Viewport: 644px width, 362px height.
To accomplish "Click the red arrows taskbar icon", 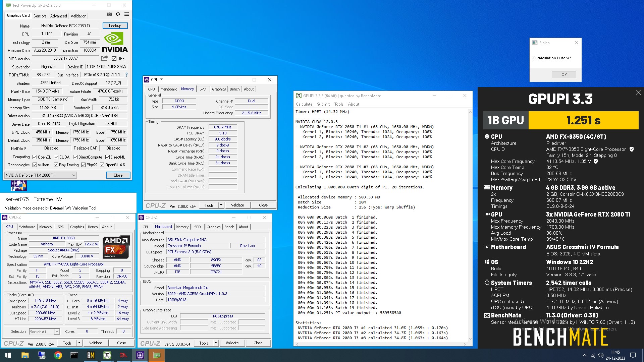I will [123, 355].
